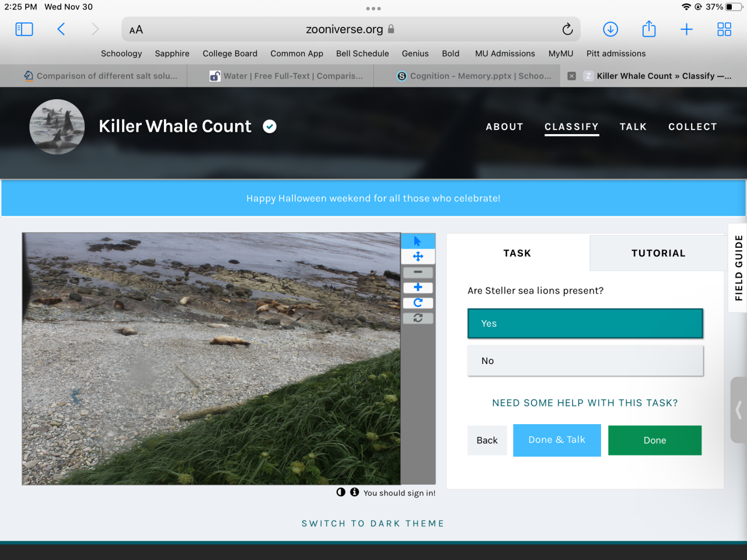The image size is (747, 560).
Task: Switch to the Tutorial tab
Action: [x=658, y=253]
